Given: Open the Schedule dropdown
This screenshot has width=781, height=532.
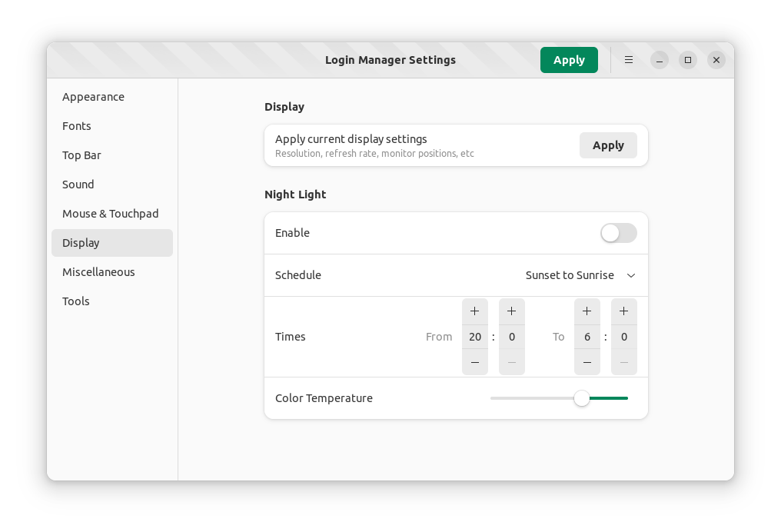Looking at the screenshot, I should coord(580,275).
